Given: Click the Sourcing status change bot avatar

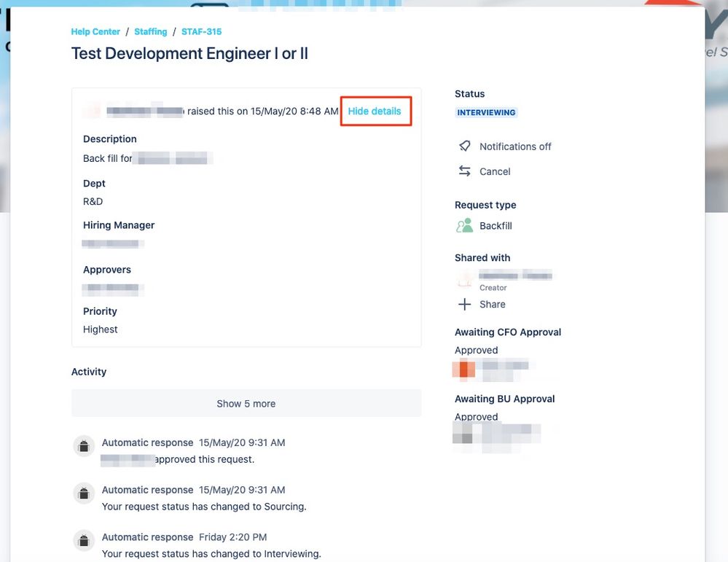Looking at the screenshot, I should point(84,493).
